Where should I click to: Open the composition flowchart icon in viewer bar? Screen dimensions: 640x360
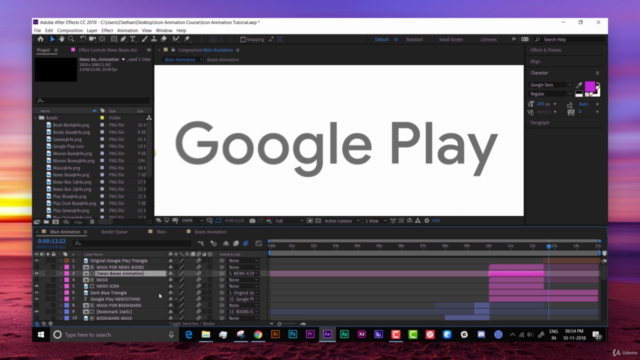pyautogui.click(x=418, y=221)
